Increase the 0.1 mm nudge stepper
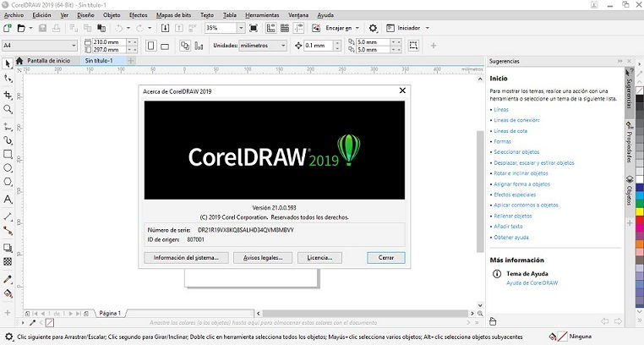This screenshot has width=644, height=345. point(337,43)
